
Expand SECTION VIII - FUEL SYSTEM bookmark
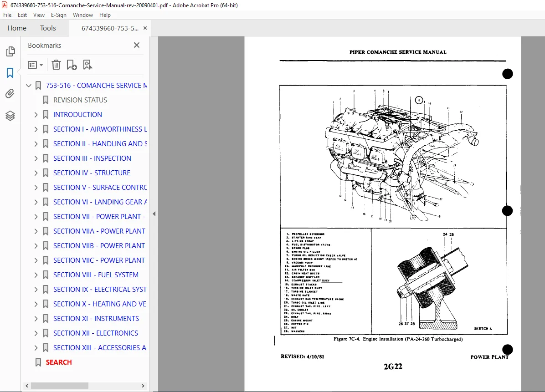pos(36,275)
